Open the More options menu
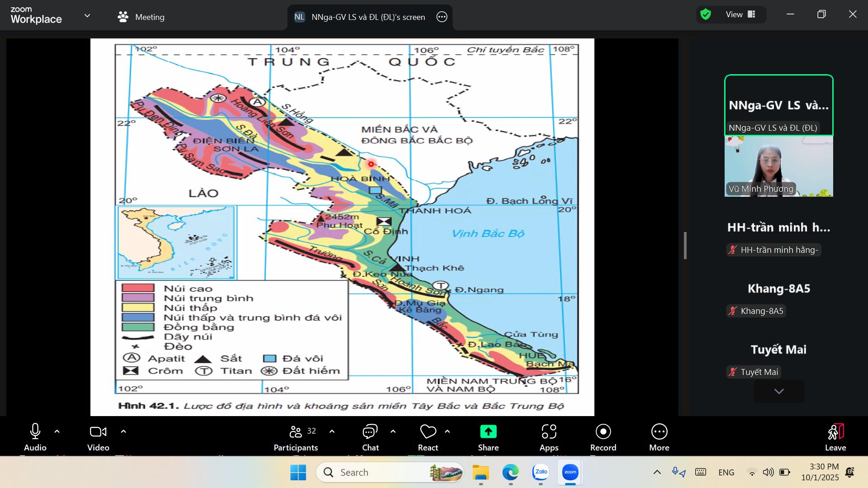This screenshot has width=868, height=488. pyautogui.click(x=659, y=437)
